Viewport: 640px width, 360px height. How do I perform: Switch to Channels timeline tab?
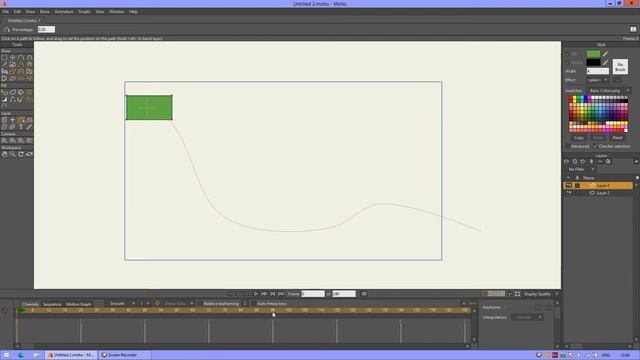point(30,304)
